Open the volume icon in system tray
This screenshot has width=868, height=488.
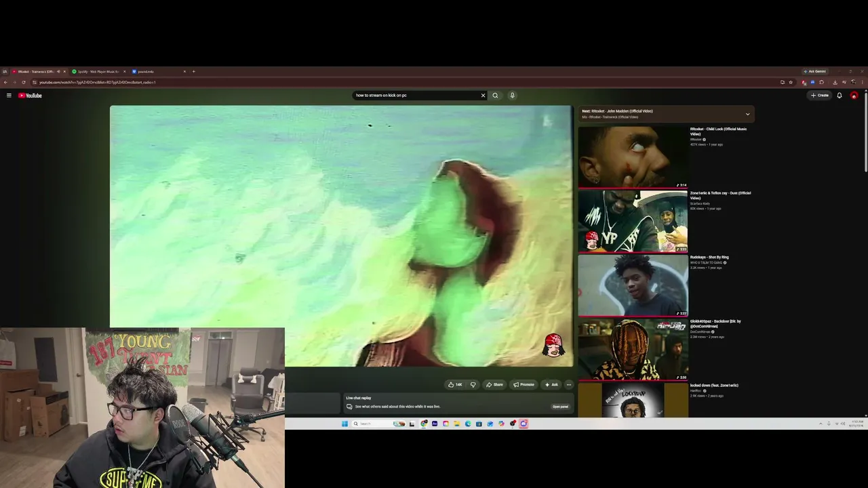point(843,424)
